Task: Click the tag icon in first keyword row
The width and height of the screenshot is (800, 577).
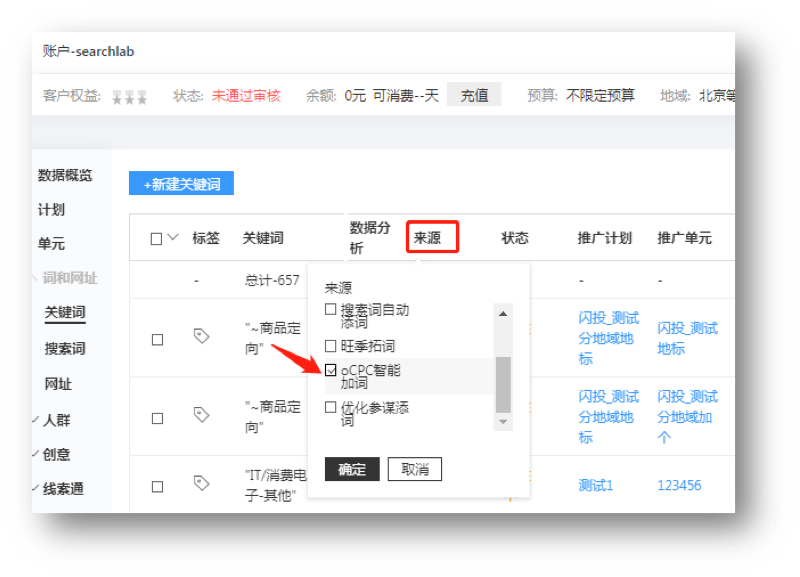Action: click(x=202, y=336)
